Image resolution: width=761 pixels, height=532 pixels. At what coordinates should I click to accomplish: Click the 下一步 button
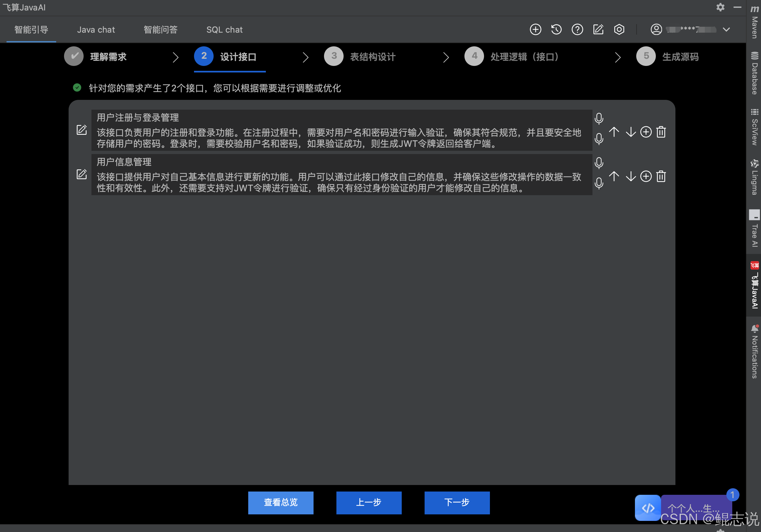point(457,503)
